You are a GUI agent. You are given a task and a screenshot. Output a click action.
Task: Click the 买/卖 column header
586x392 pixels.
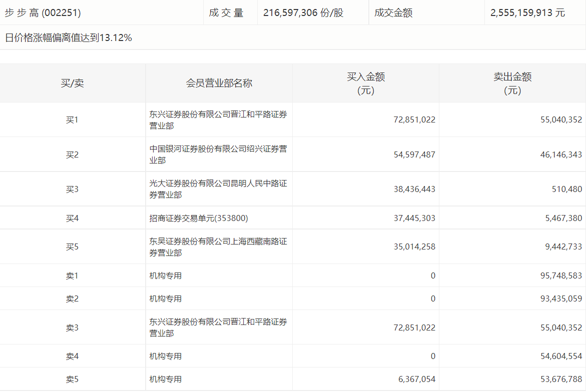pyautogui.click(x=72, y=83)
